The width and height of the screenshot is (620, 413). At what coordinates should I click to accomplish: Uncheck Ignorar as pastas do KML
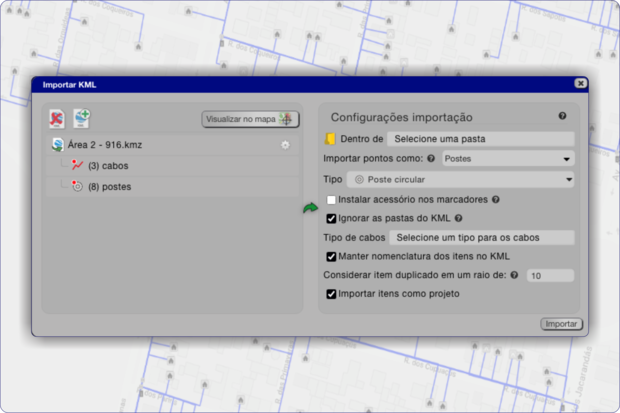click(331, 218)
